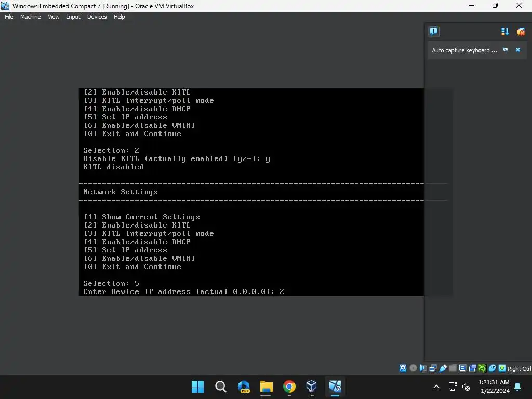
Task: Click the USB devices status icon
Action: click(443, 368)
